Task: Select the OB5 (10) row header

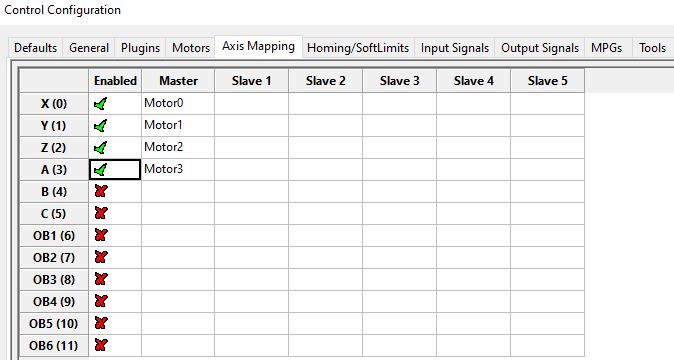Action: coord(54,323)
